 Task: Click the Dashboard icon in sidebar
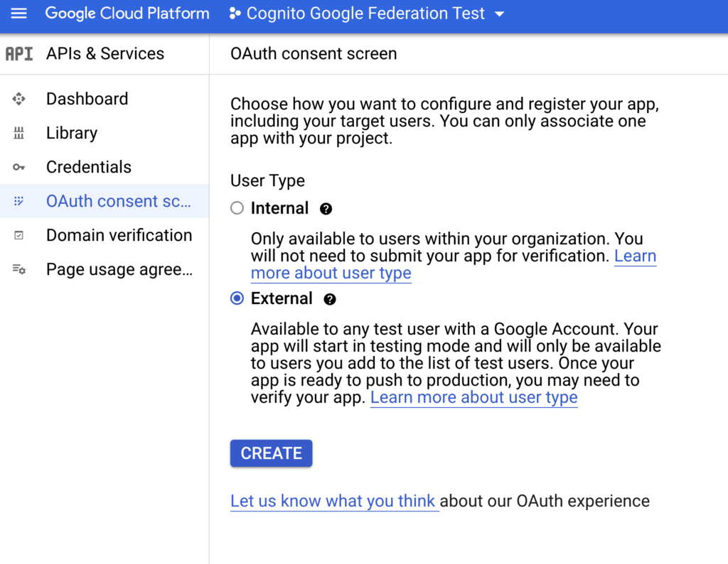tap(18, 99)
